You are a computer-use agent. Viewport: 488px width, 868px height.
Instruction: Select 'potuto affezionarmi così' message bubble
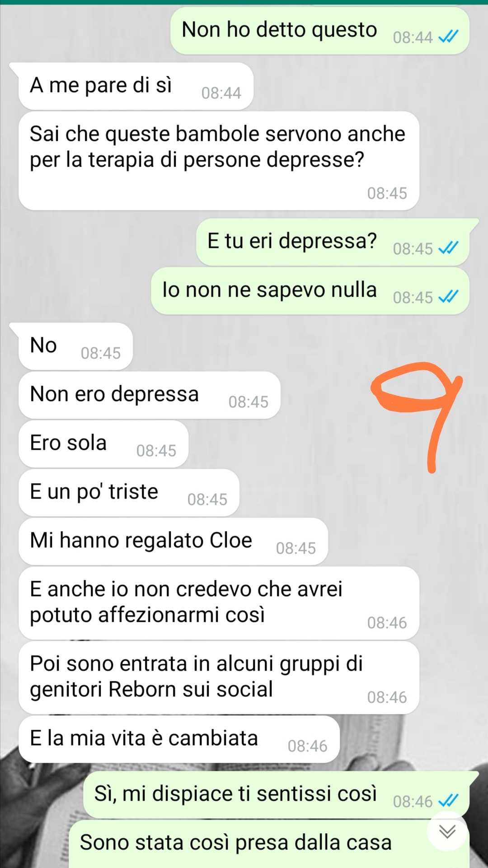[219, 603]
